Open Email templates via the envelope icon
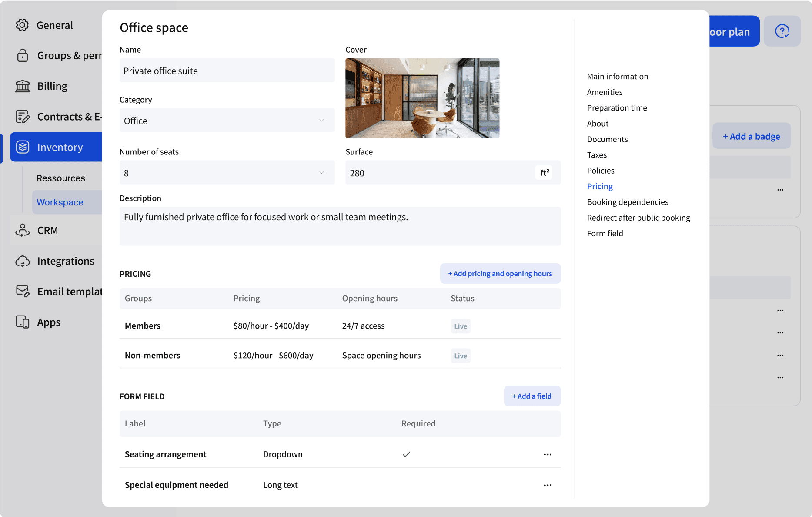Image resolution: width=812 pixels, height=517 pixels. point(23,291)
